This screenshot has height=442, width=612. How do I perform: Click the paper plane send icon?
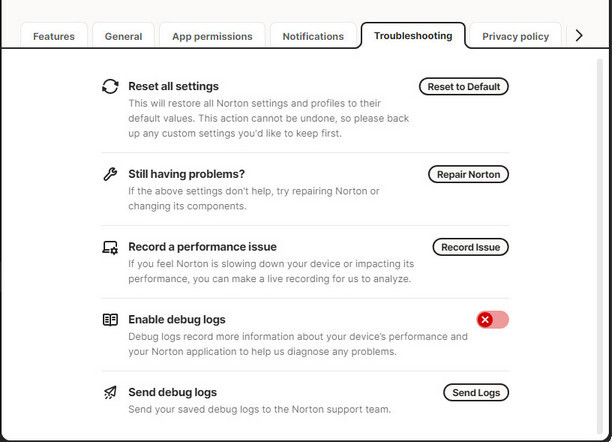point(111,393)
